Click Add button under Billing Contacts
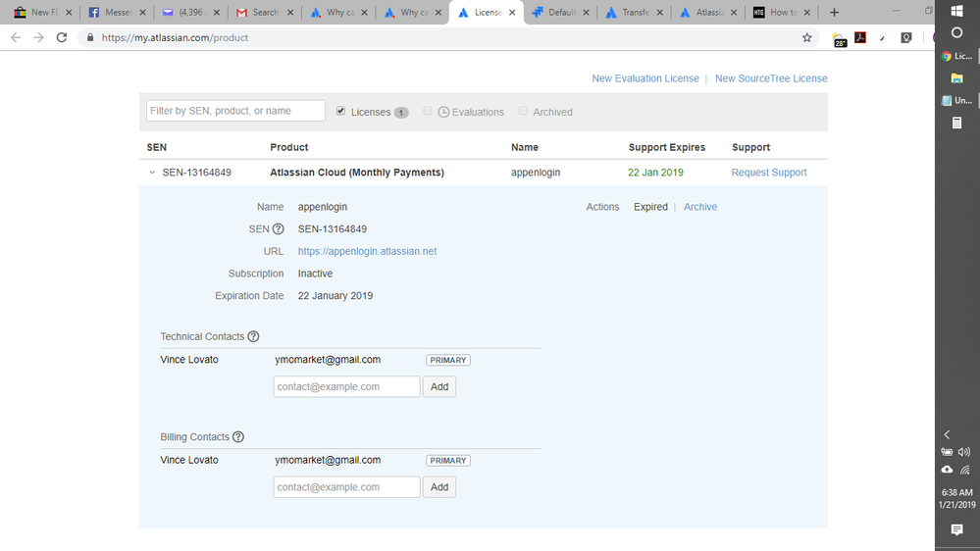 coord(439,487)
